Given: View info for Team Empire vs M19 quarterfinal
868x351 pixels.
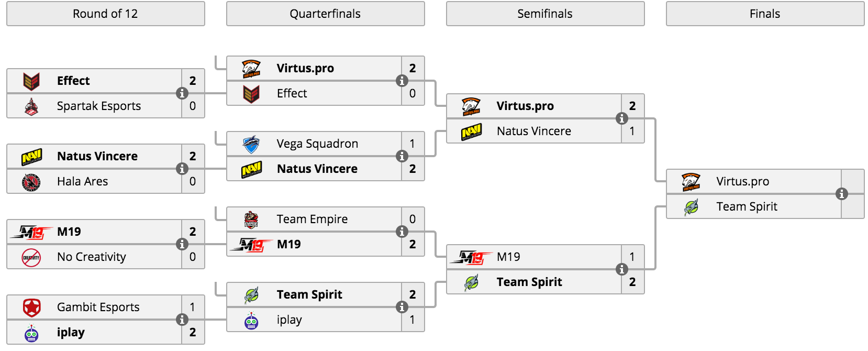Looking at the screenshot, I should pyautogui.click(x=402, y=232).
